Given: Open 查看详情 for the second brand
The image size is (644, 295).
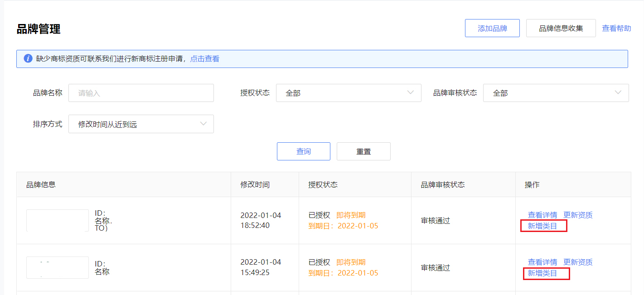Looking at the screenshot, I should point(542,262).
